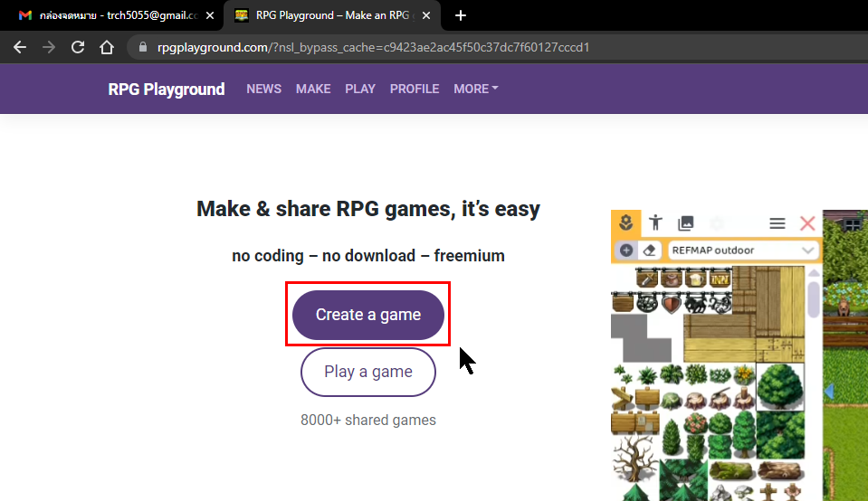Open the MAKE menu item
The height and width of the screenshot is (501, 868).
(313, 89)
